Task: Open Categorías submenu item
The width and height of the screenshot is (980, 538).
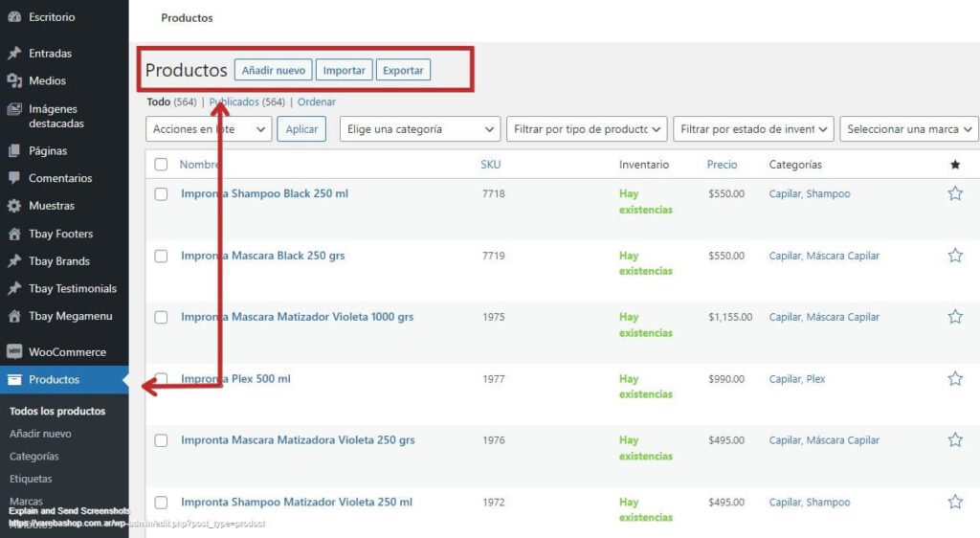Action: 34,456
